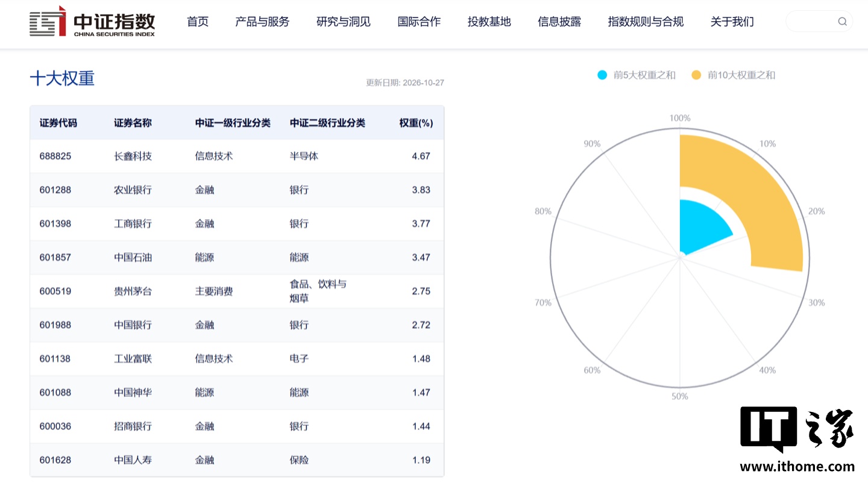Select security code 601857
This screenshot has height=483, width=868.
55,257
